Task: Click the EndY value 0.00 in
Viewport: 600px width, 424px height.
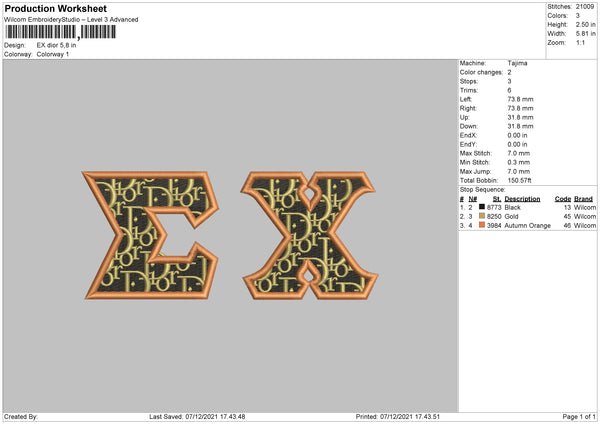Action: (x=517, y=145)
